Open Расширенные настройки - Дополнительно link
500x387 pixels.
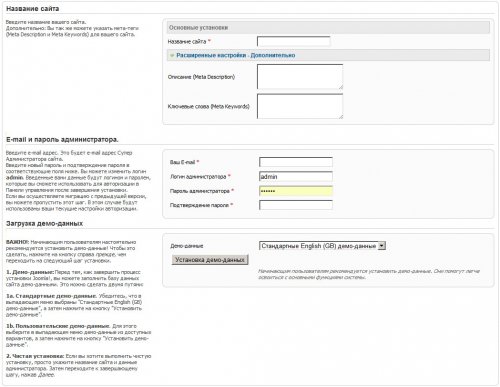pos(236,55)
